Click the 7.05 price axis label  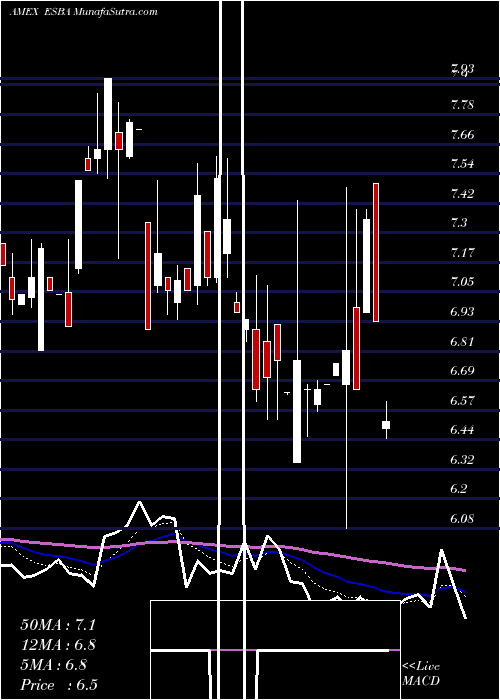[x=462, y=282]
